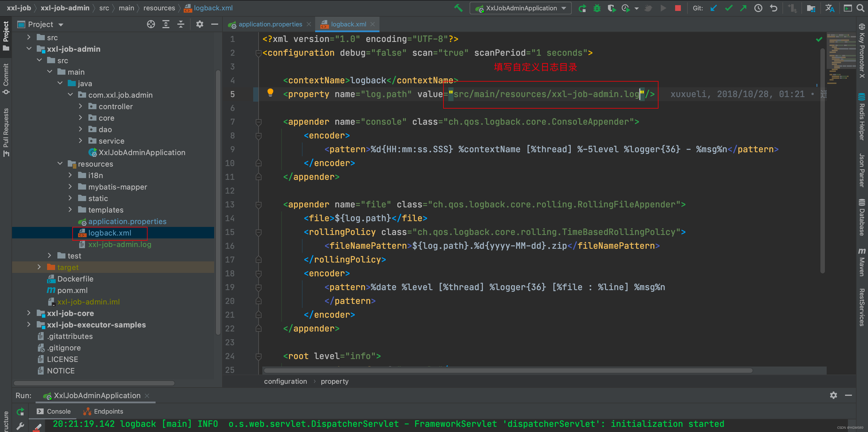The height and width of the screenshot is (432, 868).
Task: Select the Dockerfile in project tree
Action: click(75, 279)
